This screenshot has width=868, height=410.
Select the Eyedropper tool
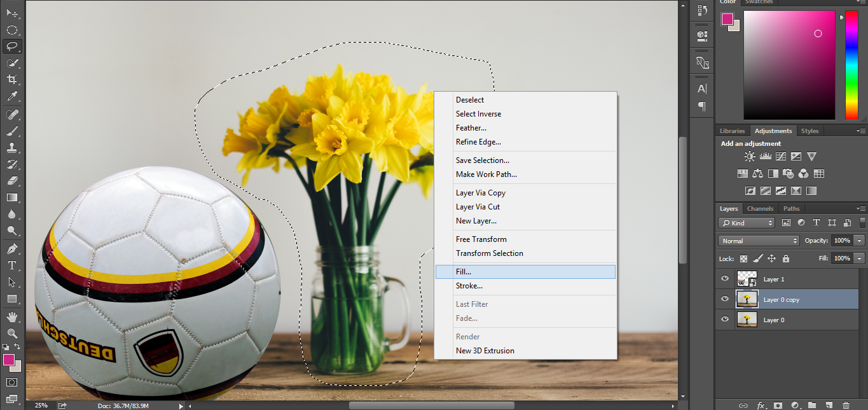[x=13, y=96]
